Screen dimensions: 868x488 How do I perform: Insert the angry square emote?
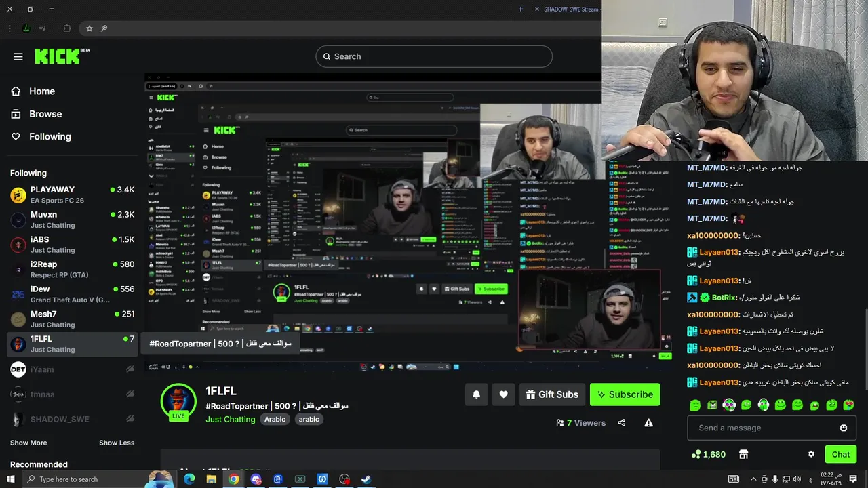coord(712,405)
